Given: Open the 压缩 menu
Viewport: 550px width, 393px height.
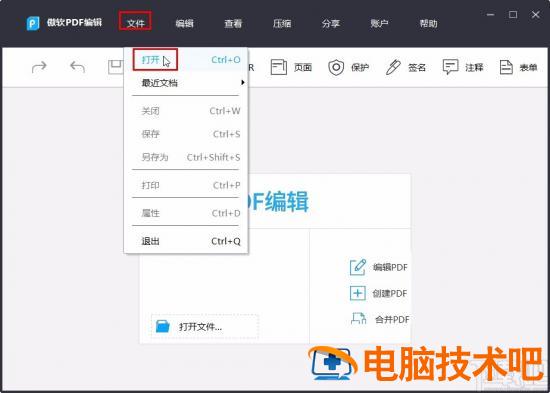Looking at the screenshot, I should (282, 24).
